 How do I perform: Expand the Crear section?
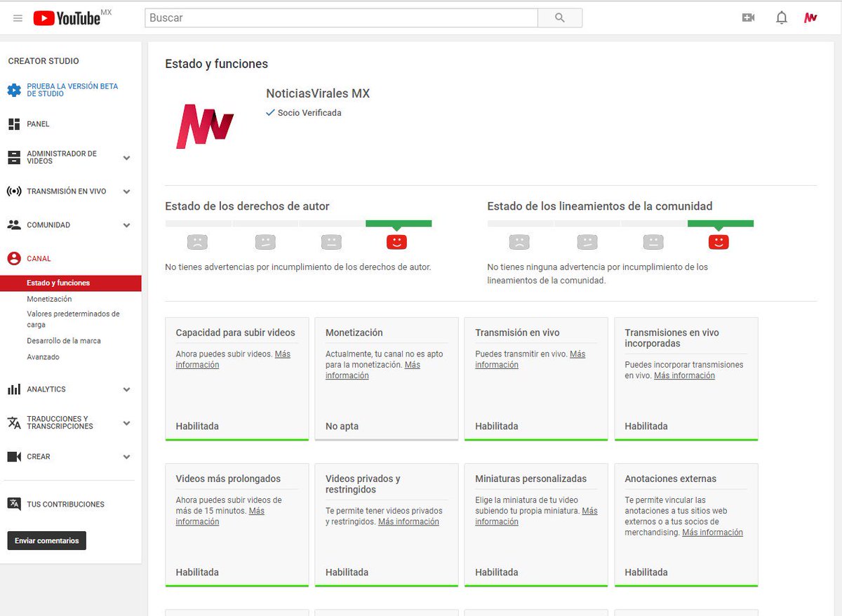126,457
